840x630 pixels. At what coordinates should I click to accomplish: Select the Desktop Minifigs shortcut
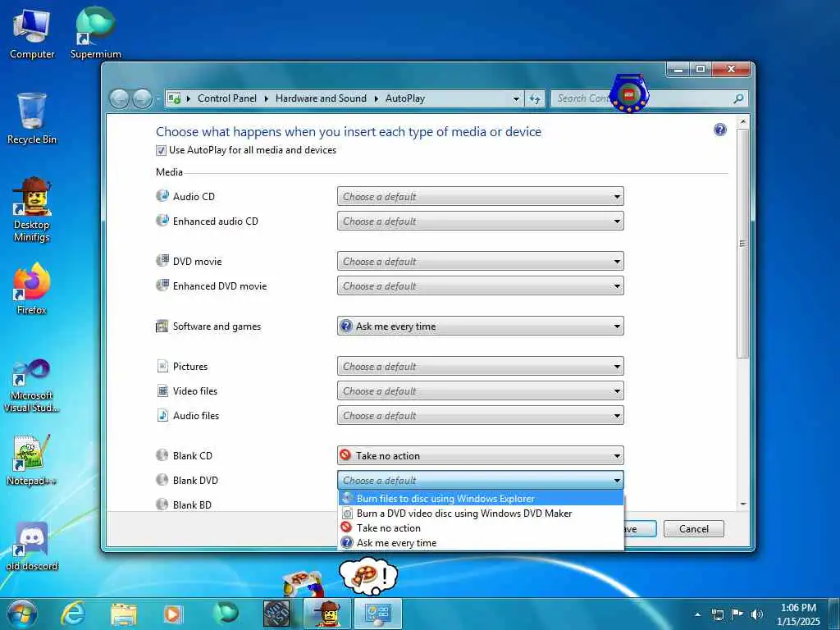(x=32, y=210)
